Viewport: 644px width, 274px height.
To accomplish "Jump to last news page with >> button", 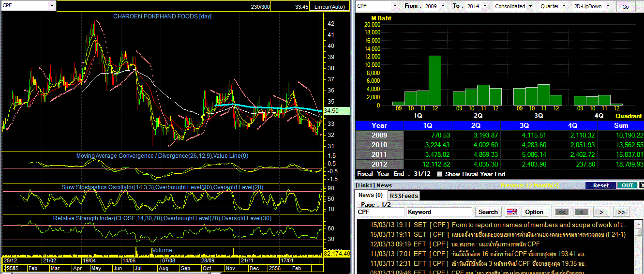I will (622, 212).
